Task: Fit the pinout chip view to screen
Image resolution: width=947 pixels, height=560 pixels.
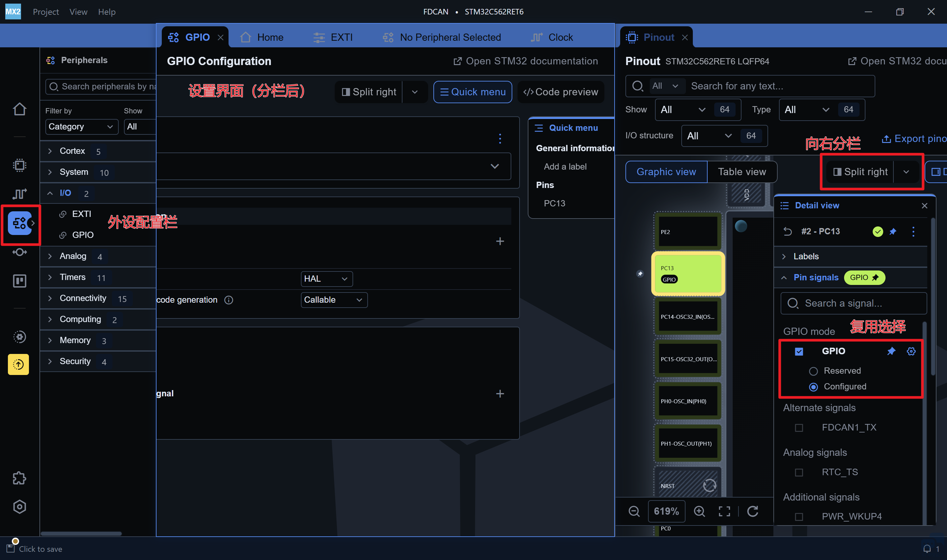Action: pos(724,511)
